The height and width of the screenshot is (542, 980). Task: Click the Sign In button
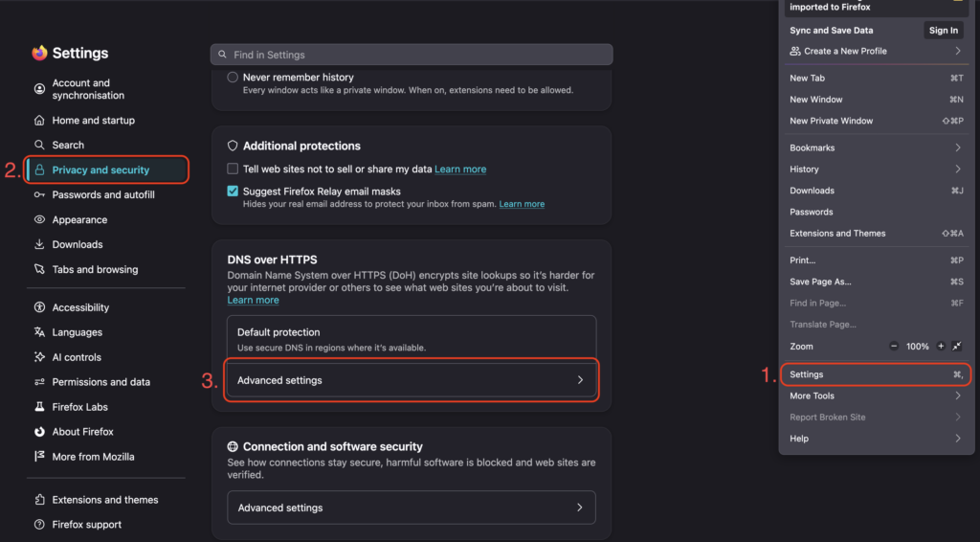coord(943,30)
